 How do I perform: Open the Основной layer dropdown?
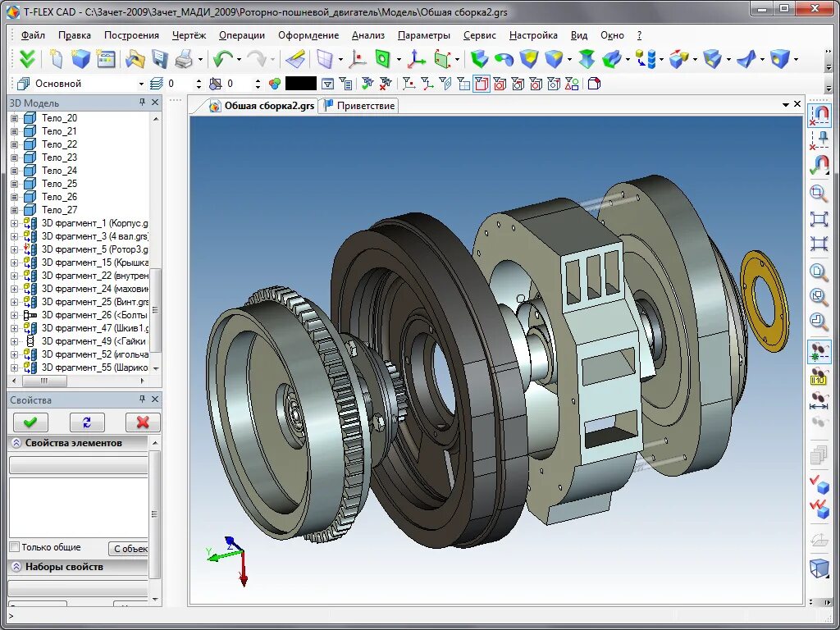tap(141, 84)
